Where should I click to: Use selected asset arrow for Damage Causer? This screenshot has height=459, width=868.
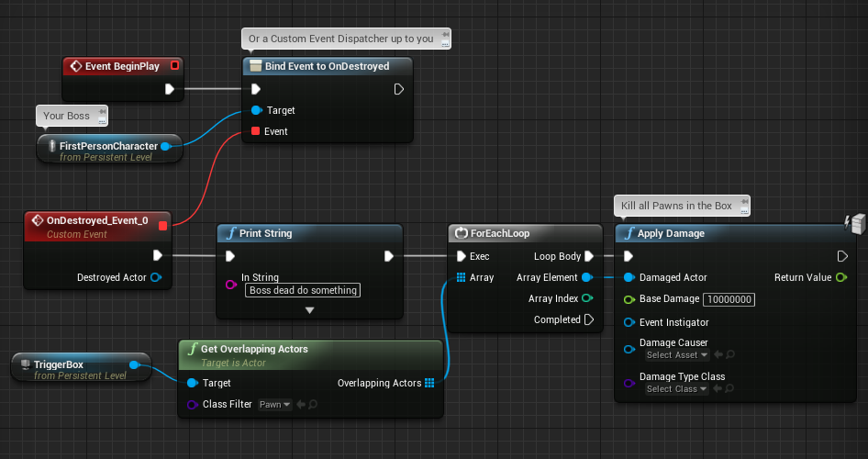click(718, 354)
